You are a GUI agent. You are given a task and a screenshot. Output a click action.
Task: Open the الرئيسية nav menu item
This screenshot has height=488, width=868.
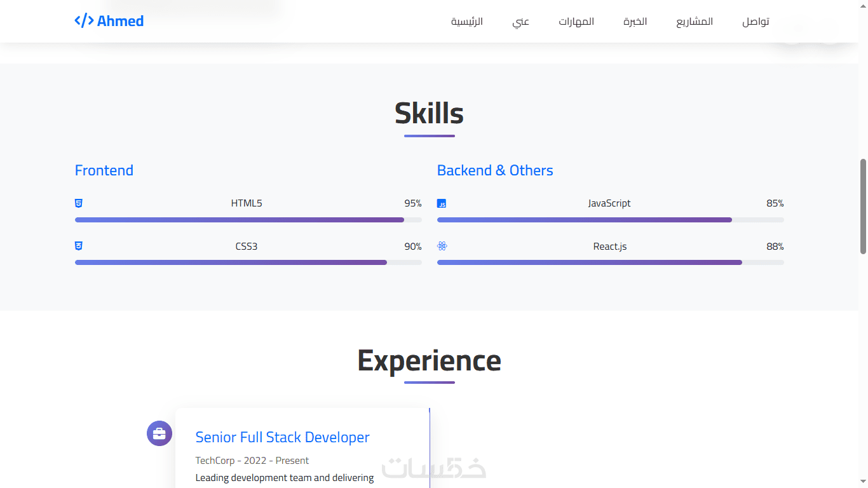click(467, 22)
